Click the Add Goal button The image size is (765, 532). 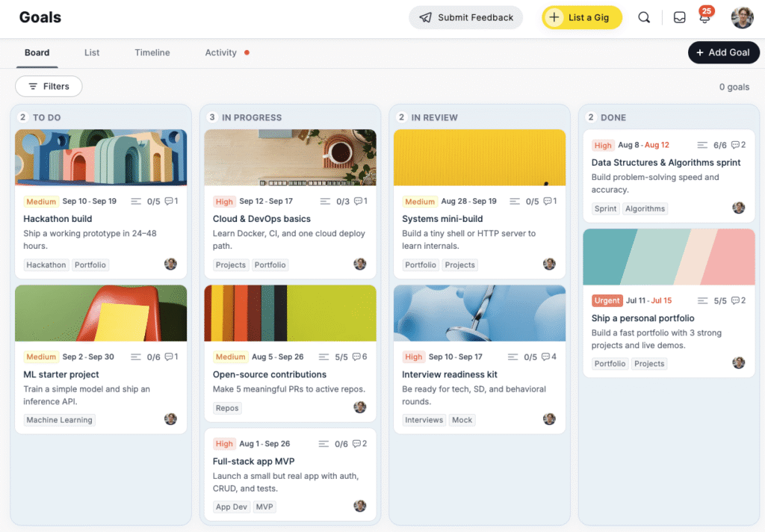723,53
